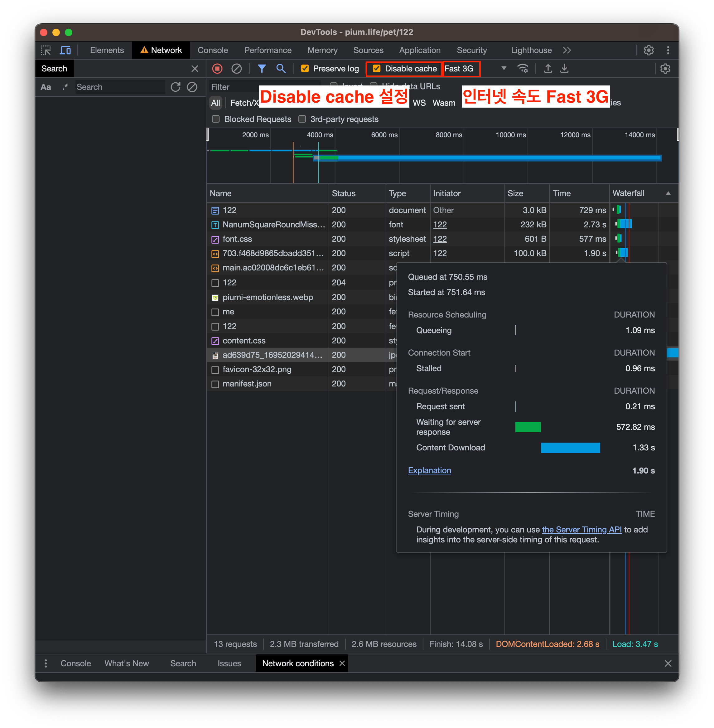Switch to the Console tab
Viewport: 714px width, 728px height.
(x=213, y=50)
